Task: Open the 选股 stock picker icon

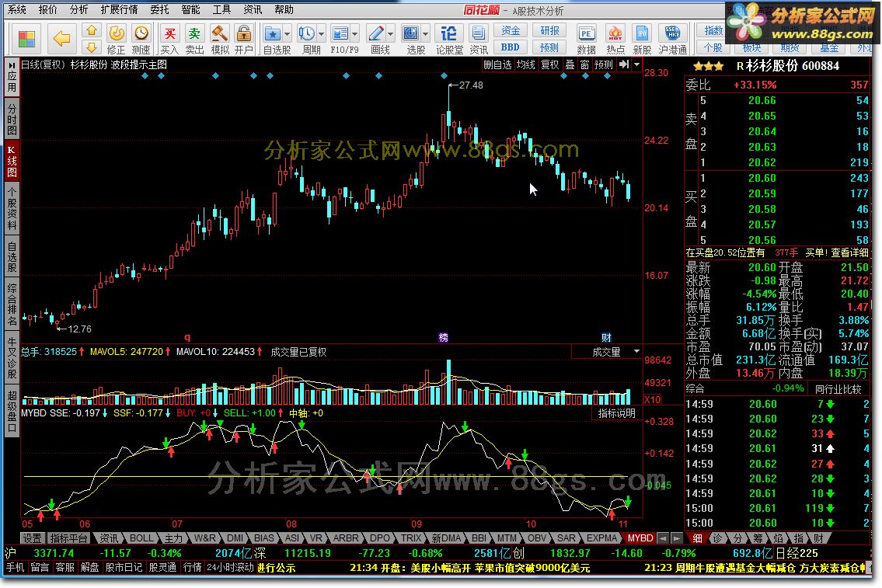Action: (410, 34)
